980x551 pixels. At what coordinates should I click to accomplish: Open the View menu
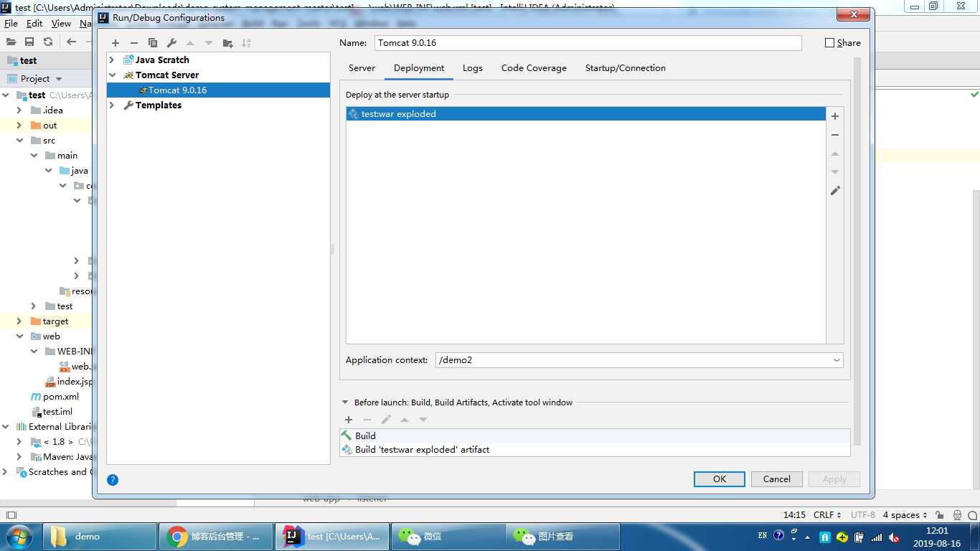(61, 23)
